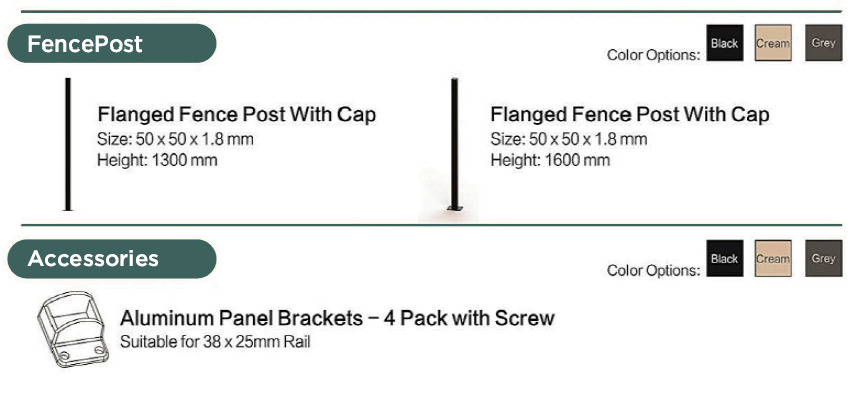860x402 pixels.
Task: Click the FencePost section header
Action: tap(112, 43)
